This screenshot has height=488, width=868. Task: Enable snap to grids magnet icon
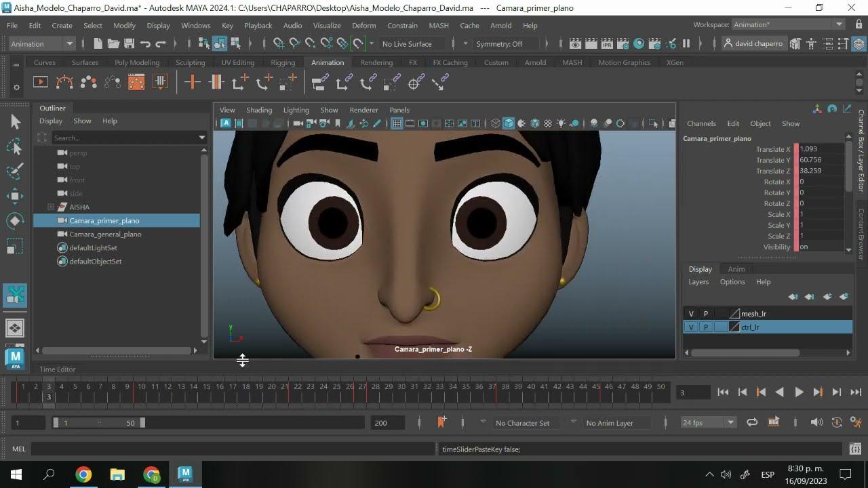pos(279,43)
